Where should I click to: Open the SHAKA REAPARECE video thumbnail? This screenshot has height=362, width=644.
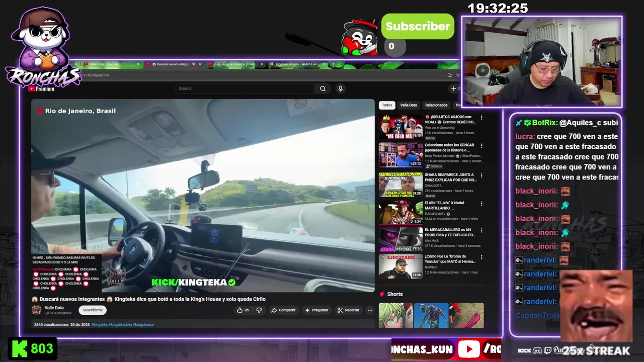[x=400, y=185]
